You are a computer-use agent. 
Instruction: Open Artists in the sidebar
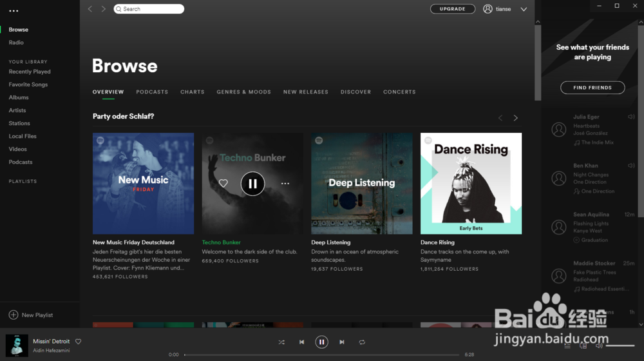click(x=17, y=110)
